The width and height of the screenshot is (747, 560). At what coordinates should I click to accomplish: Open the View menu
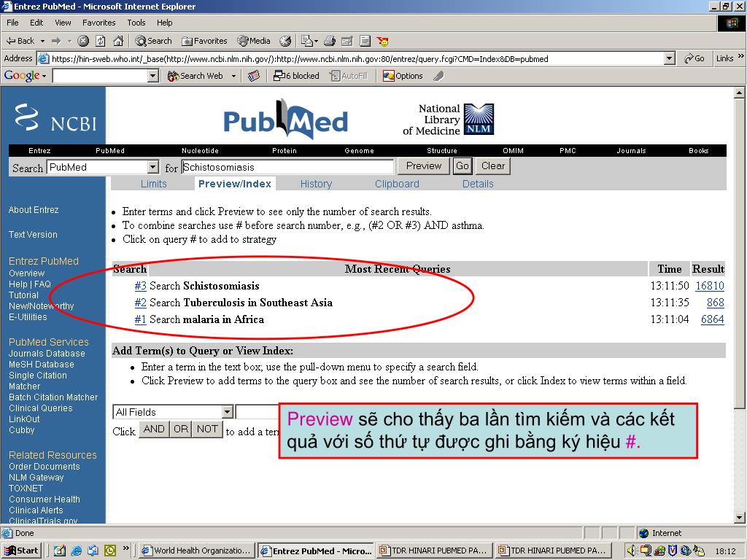[63, 23]
